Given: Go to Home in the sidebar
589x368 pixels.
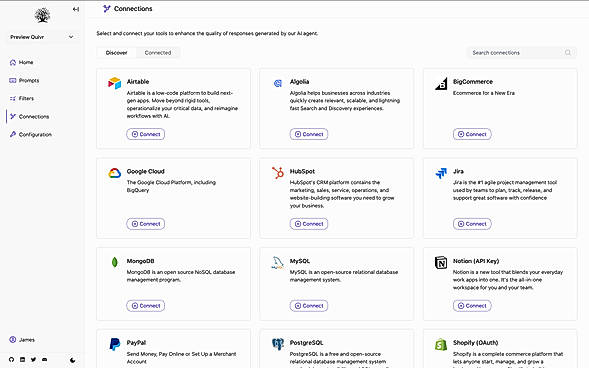Looking at the screenshot, I should pos(21,62).
